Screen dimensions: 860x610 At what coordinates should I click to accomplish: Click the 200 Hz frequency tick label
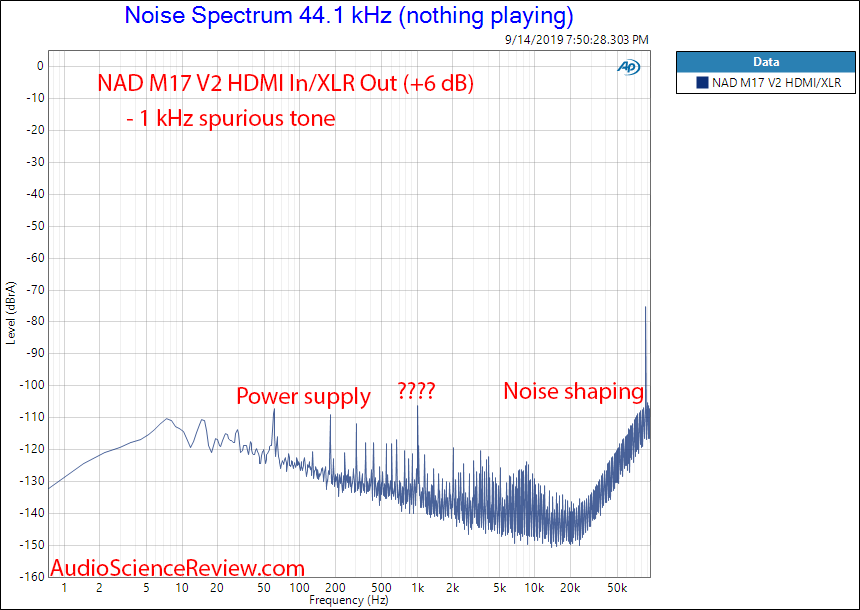pyautogui.click(x=335, y=588)
